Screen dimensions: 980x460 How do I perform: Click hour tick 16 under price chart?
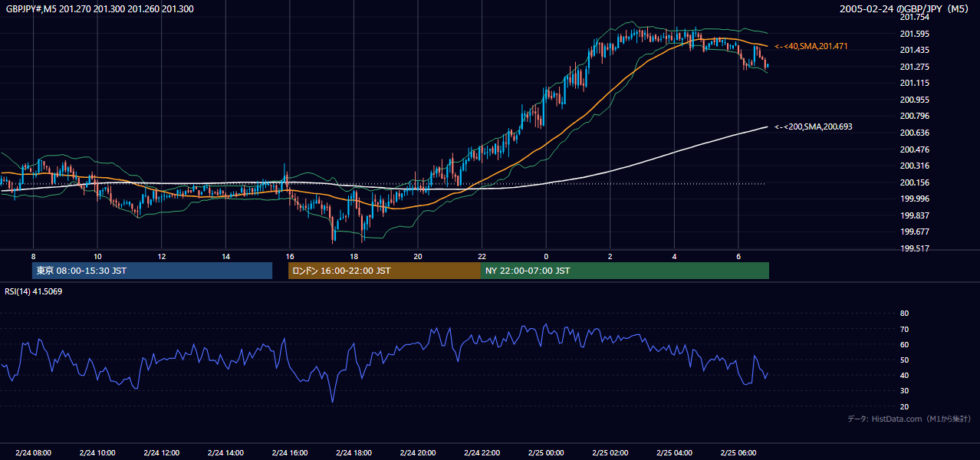click(x=289, y=256)
